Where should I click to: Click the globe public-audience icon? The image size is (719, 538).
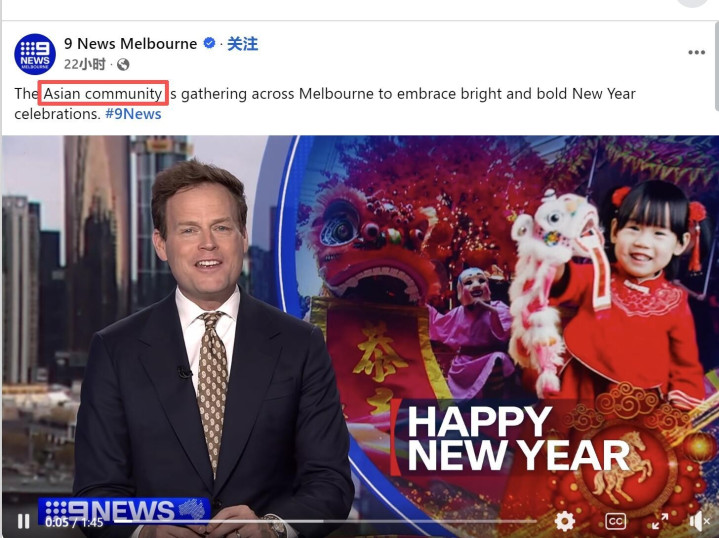pos(123,65)
